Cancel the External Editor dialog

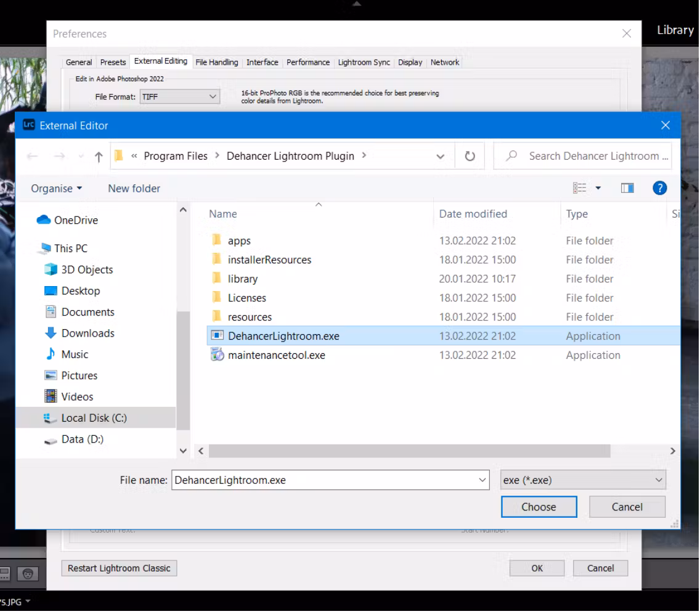tap(627, 507)
